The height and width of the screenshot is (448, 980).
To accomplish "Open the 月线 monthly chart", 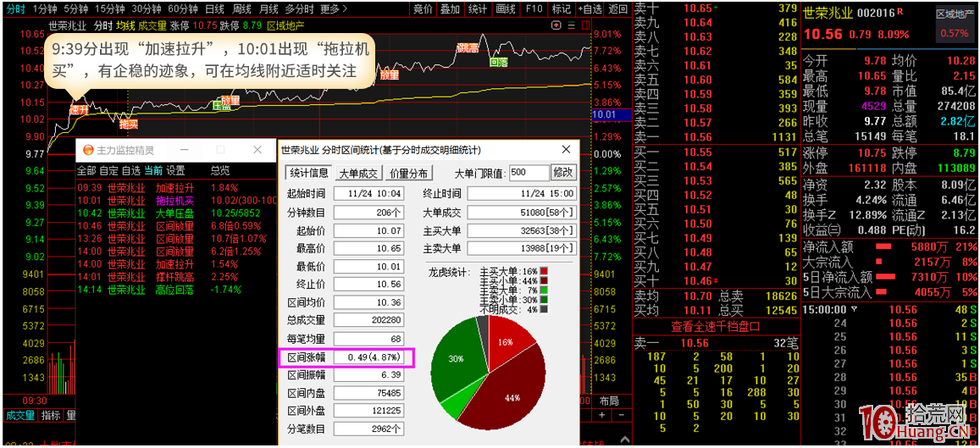I will (x=269, y=8).
